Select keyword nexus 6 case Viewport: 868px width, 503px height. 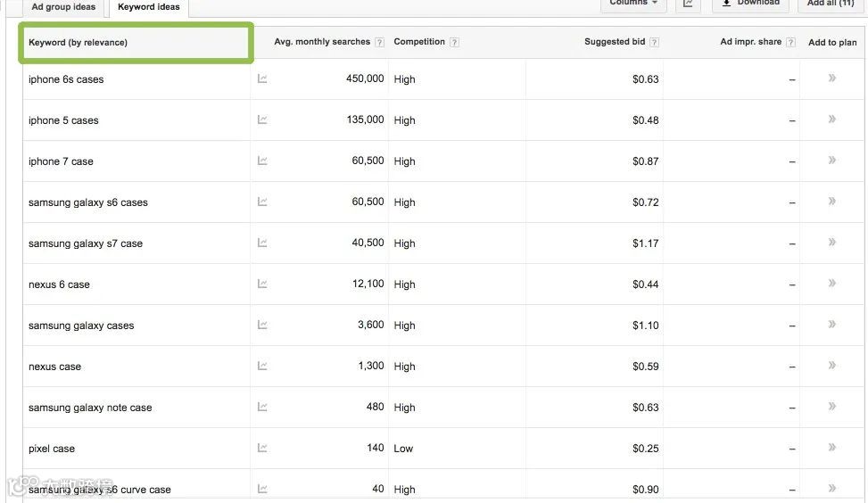[59, 284]
